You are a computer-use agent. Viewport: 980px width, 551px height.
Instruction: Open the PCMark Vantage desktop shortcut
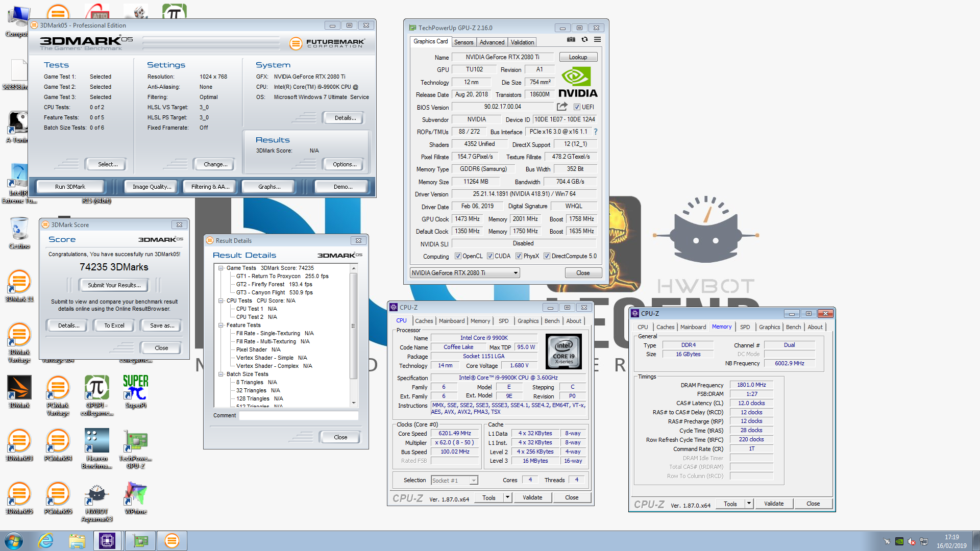point(58,396)
